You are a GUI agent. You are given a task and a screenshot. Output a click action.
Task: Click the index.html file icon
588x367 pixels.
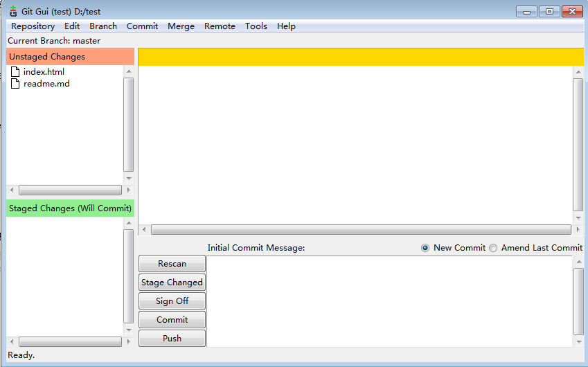[15, 71]
